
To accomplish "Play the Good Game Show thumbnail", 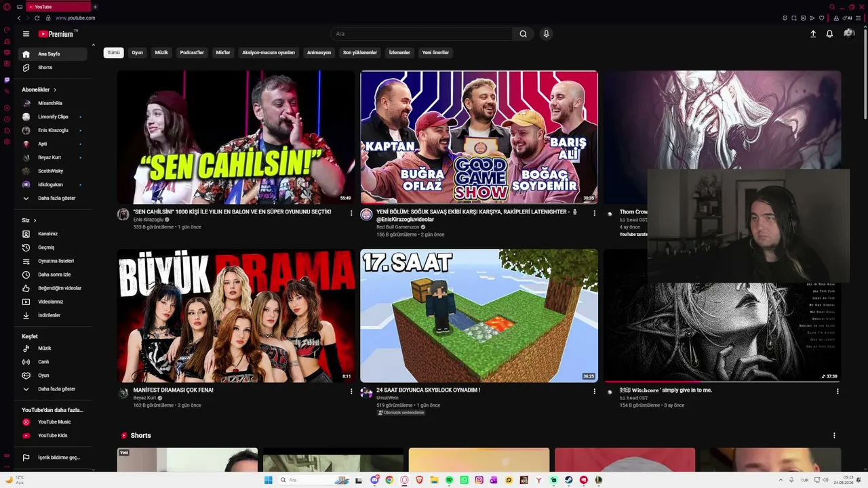I will 479,138.
